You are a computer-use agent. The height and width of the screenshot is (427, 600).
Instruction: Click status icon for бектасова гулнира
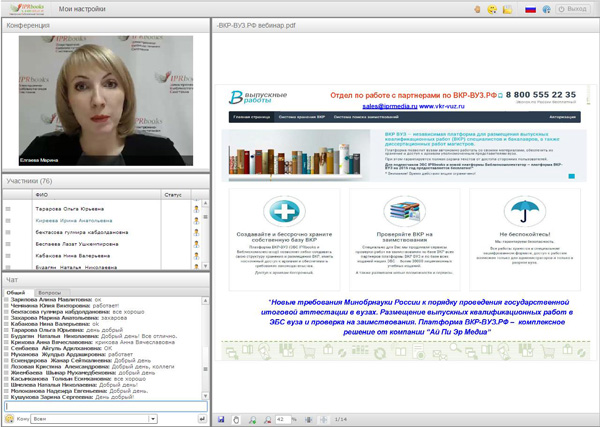pos(196,232)
